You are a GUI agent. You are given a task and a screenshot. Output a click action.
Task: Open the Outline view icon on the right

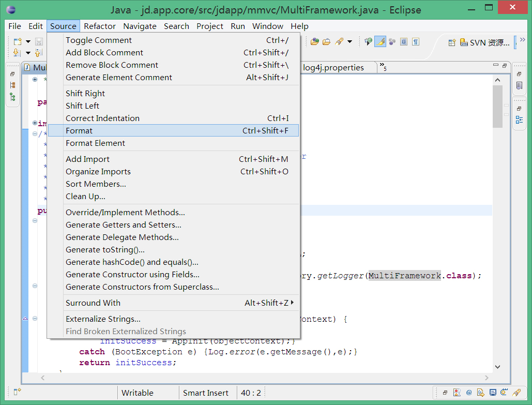pos(519,120)
